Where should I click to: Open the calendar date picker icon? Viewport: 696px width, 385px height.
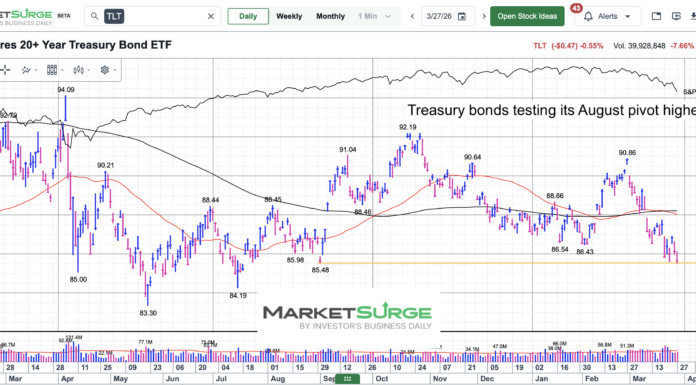point(462,16)
